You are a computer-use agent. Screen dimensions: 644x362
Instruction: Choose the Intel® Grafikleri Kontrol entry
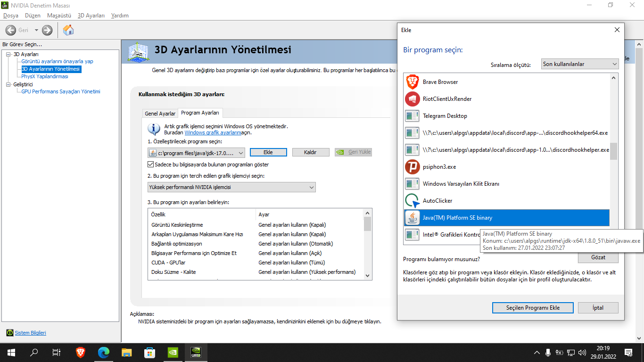442,235
